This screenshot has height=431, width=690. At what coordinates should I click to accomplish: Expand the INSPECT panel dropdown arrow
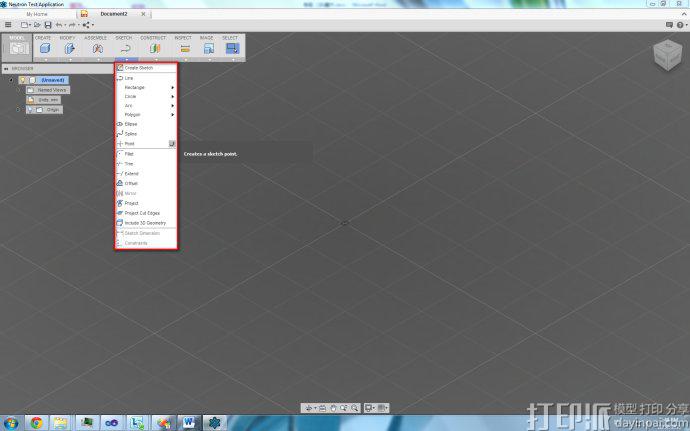pos(185,59)
